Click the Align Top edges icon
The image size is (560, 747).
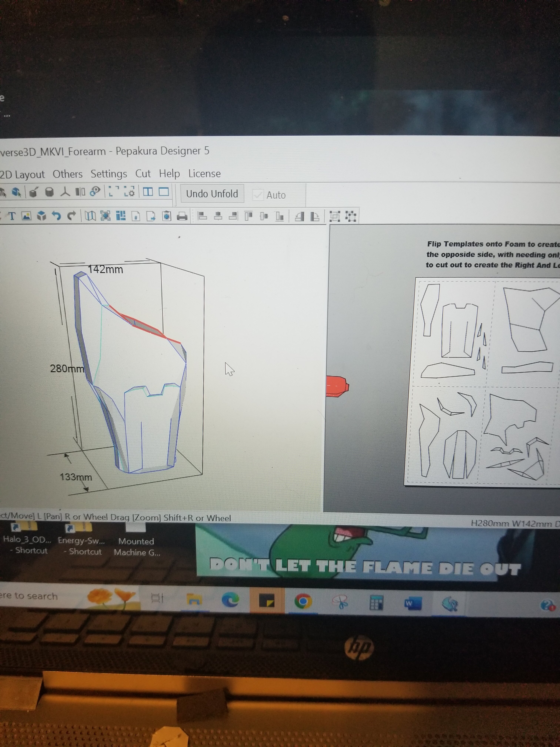pos(249,216)
